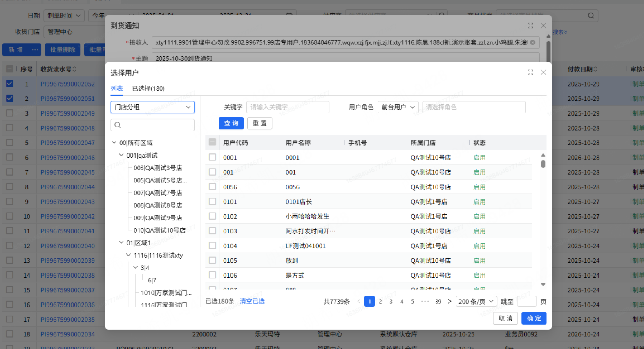Go to next page using the pagination arrow
Screen dimensions: 644x349
click(449, 302)
